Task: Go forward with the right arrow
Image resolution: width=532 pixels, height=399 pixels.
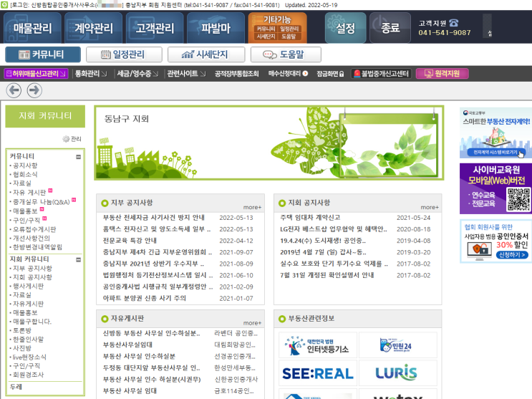Action: coord(34,90)
